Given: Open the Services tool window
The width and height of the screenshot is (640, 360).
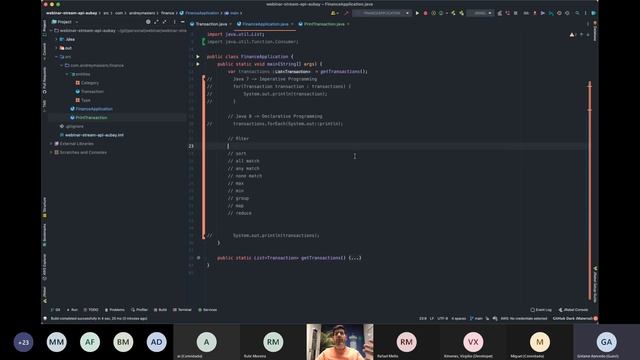Looking at the screenshot, I should coord(208,310).
